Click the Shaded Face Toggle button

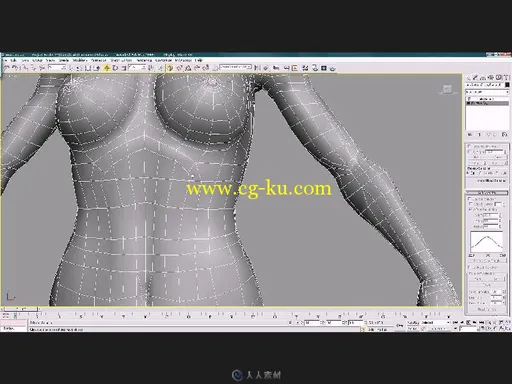click(x=487, y=261)
